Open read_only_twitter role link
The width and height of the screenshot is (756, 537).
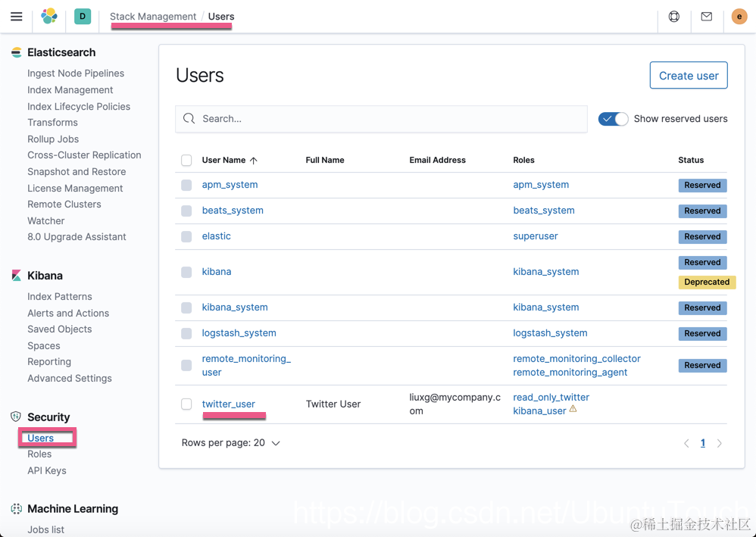[x=551, y=397]
